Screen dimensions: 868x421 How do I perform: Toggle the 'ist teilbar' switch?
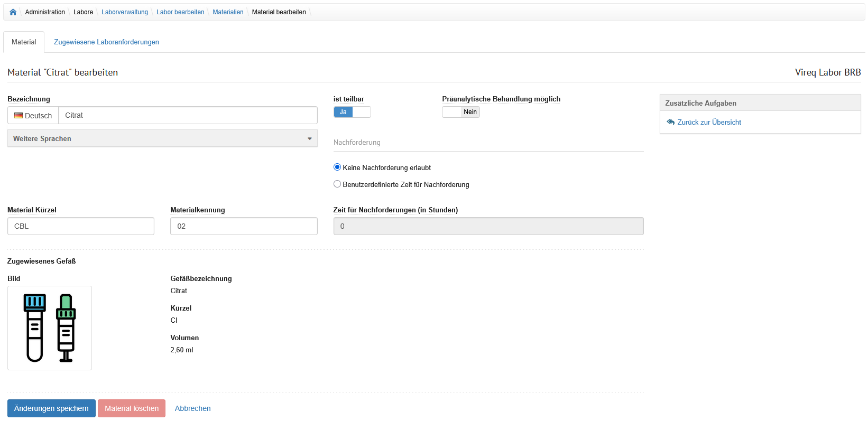pos(352,112)
